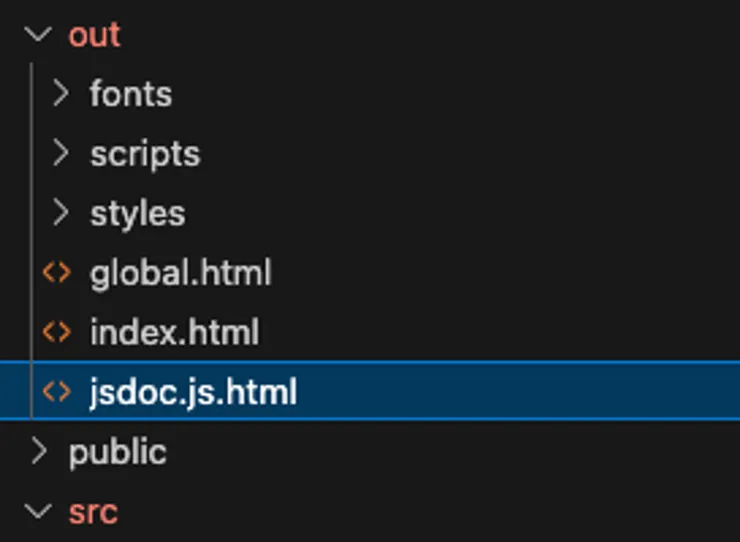This screenshot has height=542, width=740.
Task: Click the HTML file icon beside index.html
Action: (57, 332)
